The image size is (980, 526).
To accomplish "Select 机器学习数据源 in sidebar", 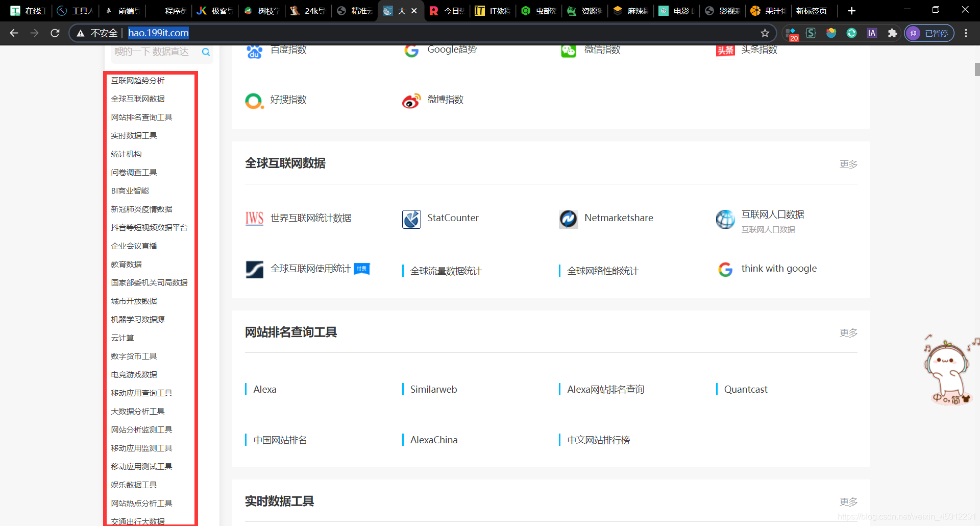I will (138, 320).
